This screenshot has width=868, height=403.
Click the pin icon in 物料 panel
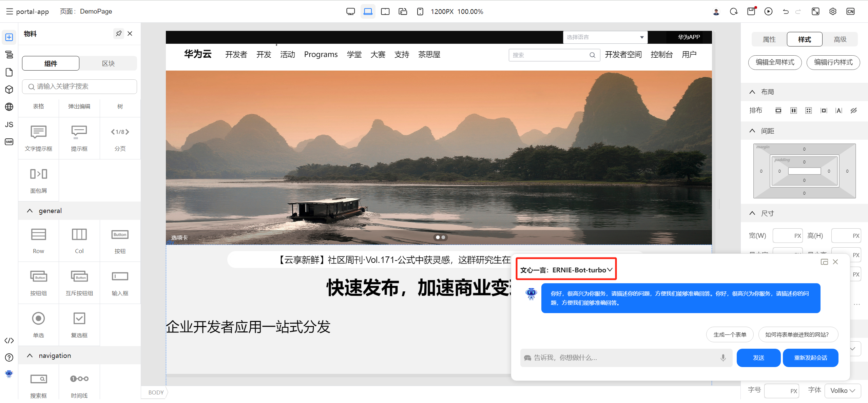pyautogui.click(x=118, y=34)
